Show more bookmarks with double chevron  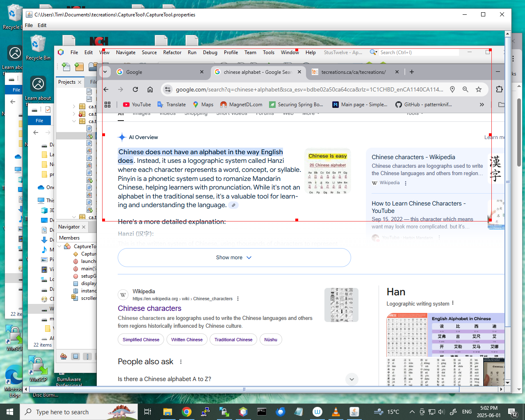coord(482,105)
